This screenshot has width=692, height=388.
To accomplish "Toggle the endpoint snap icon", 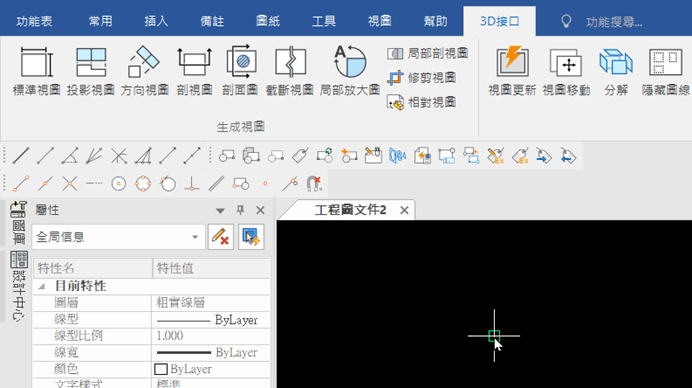I will [21, 183].
